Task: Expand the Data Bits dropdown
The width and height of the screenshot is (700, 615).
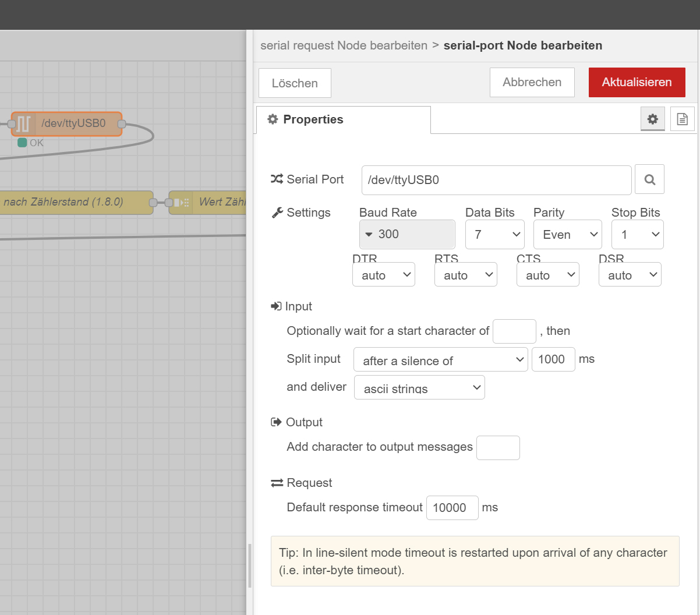Action: 494,234
